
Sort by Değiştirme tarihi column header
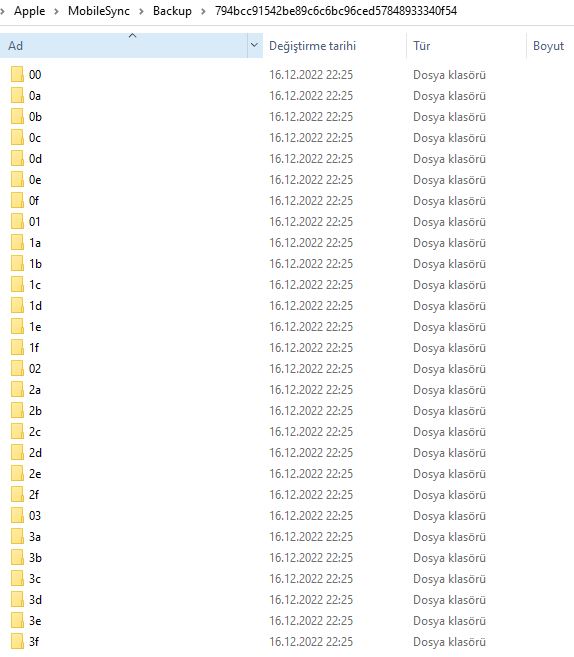tap(312, 46)
